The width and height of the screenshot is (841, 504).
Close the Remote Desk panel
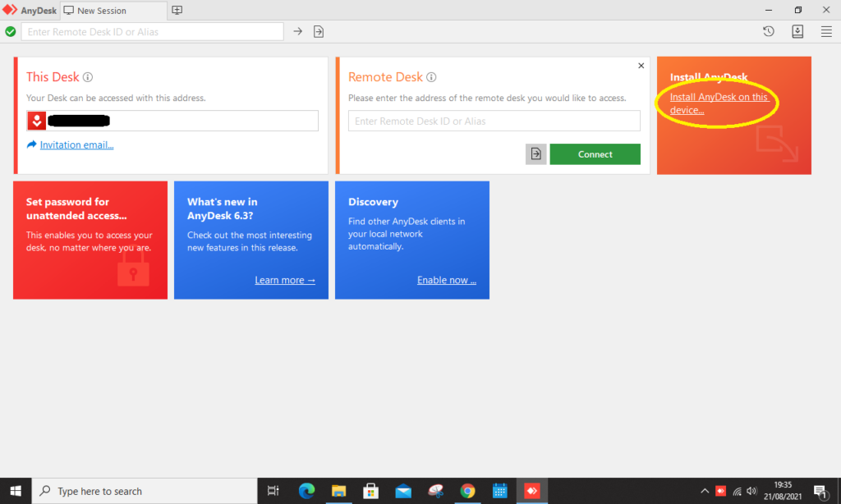point(641,66)
